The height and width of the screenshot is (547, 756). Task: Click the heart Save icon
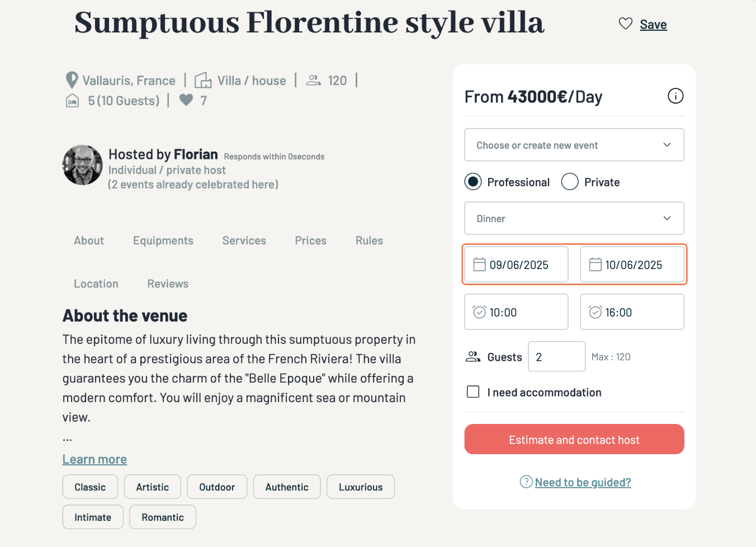pos(625,23)
